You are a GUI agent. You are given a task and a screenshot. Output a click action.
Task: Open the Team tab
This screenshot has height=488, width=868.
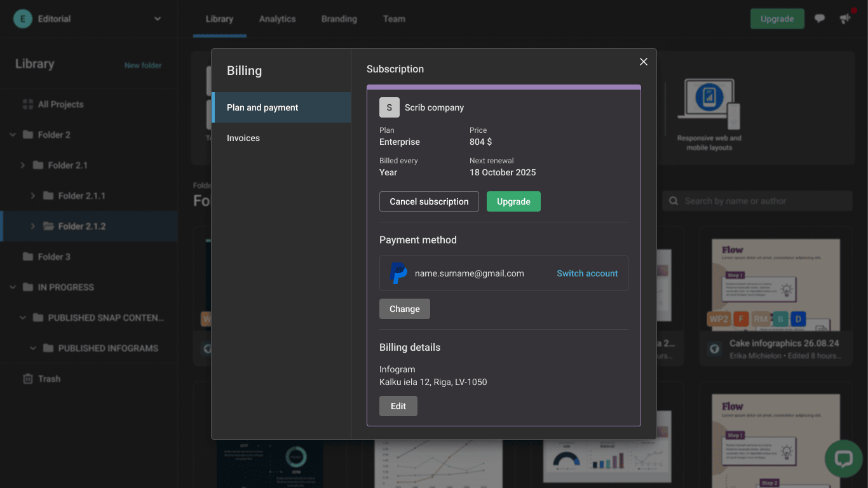[x=394, y=19]
